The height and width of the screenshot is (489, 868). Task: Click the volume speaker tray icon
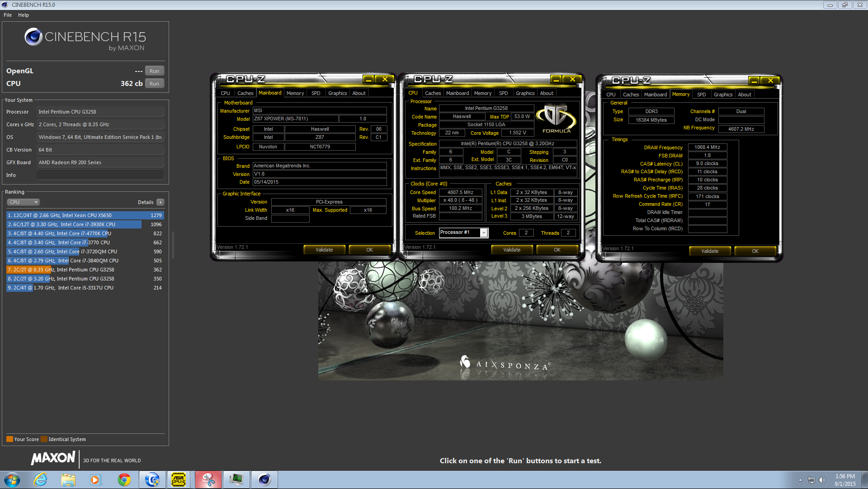pyautogui.click(x=822, y=480)
